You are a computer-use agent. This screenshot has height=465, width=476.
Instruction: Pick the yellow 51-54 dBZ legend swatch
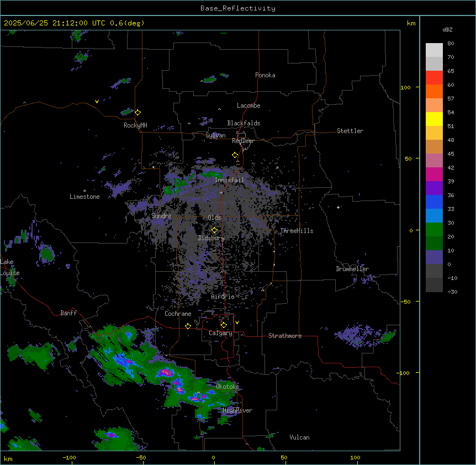[x=434, y=119]
